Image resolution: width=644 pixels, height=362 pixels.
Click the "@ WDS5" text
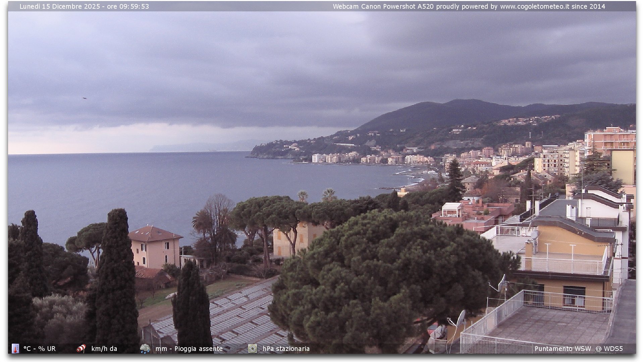pyautogui.click(x=609, y=349)
